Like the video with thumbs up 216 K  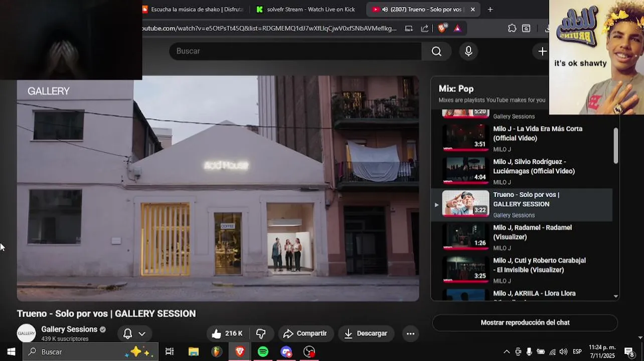[x=227, y=333]
